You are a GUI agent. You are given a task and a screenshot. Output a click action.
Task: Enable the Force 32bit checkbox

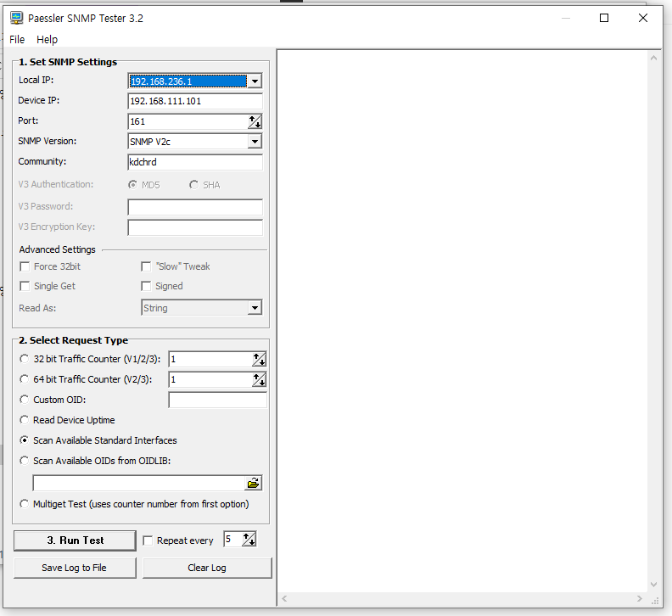pos(25,266)
